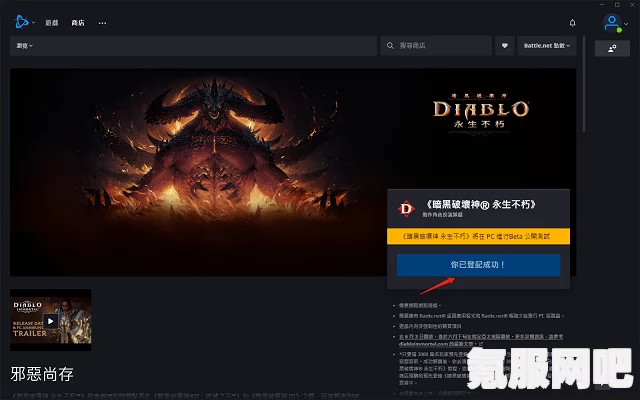Click the add friend icon button
Viewport: 640px width, 400px height.
click(612, 49)
